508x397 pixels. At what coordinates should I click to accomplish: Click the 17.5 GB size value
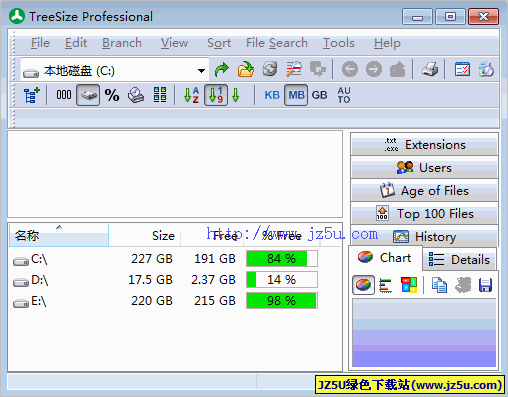pyautogui.click(x=150, y=280)
